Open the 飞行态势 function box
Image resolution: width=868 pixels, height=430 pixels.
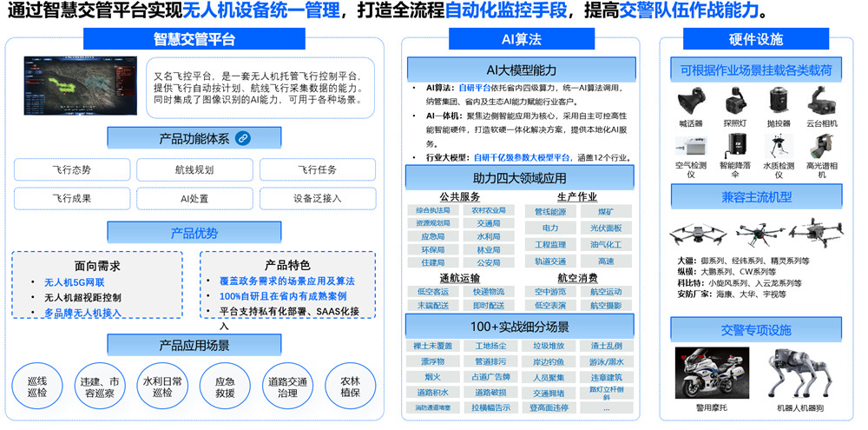coord(72,169)
